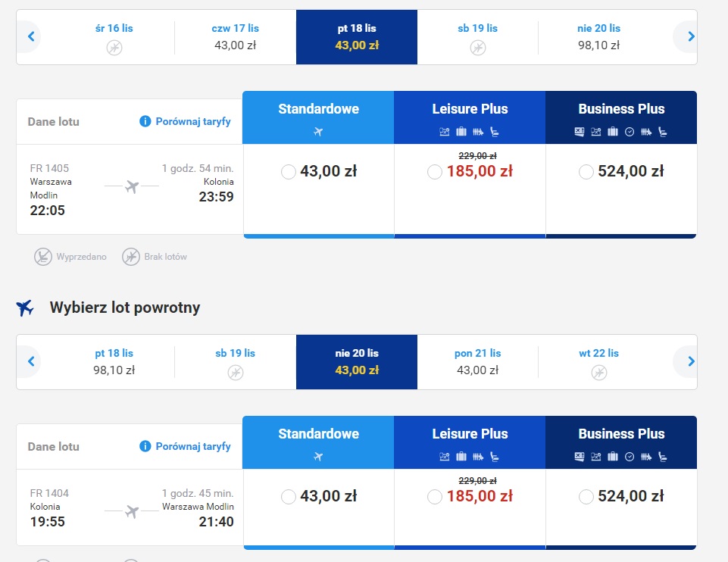Click the no-flight icon under wt 22 lis
The width and height of the screenshot is (728, 562).
click(599, 372)
